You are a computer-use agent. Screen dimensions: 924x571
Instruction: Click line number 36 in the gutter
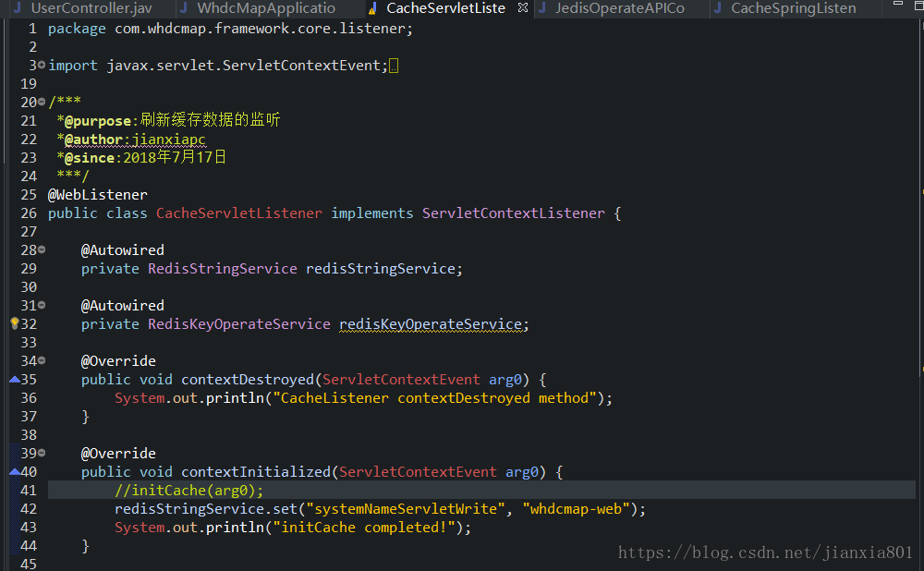(x=28, y=397)
